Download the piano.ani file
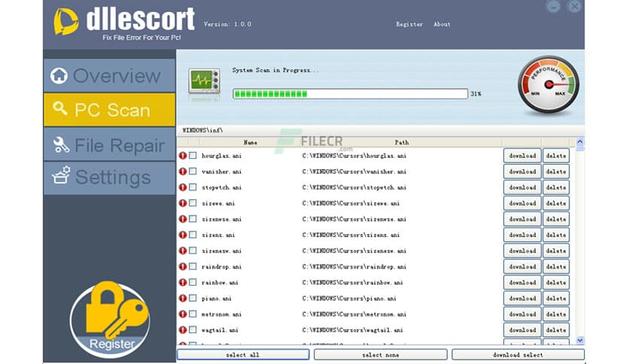Viewport: 629px width, 364px height. 522,299
